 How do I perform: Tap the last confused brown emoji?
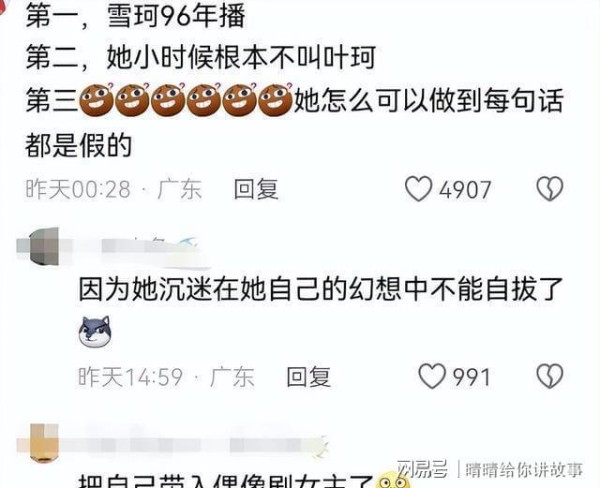[x=276, y=100]
